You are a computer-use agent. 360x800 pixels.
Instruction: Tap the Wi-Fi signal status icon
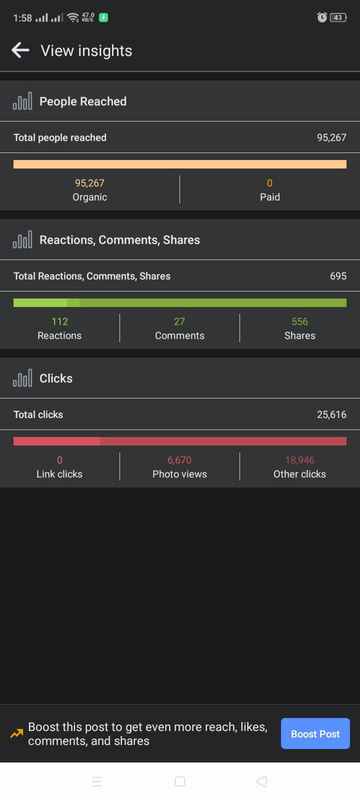pos(73,17)
